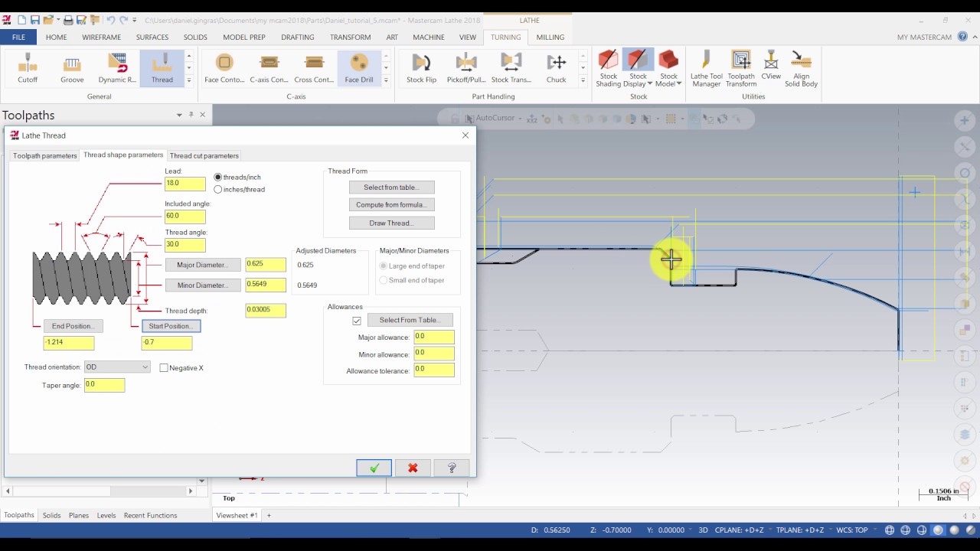The height and width of the screenshot is (551, 980).
Task: Expand the C-axis toolpath gallery
Action: (x=386, y=80)
